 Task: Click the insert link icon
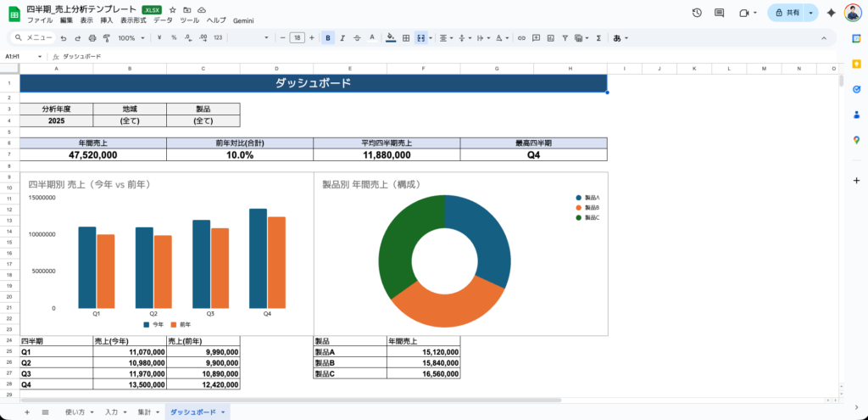[x=521, y=38]
